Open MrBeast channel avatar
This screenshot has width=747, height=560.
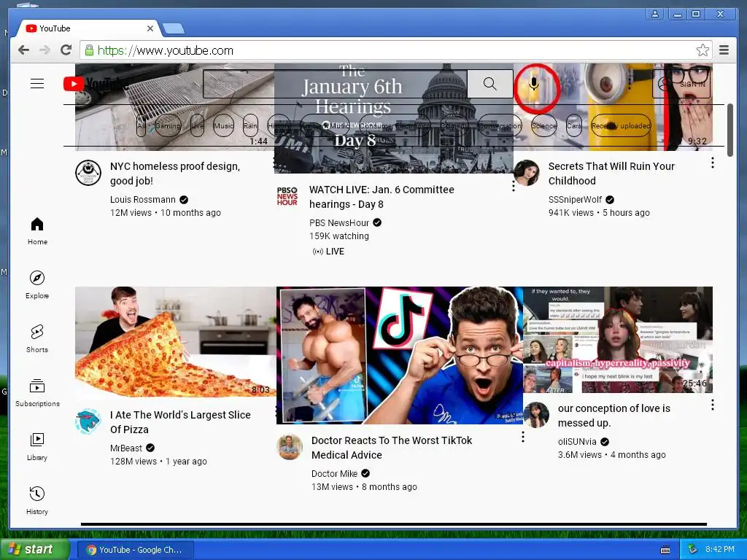click(x=88, y=421)
